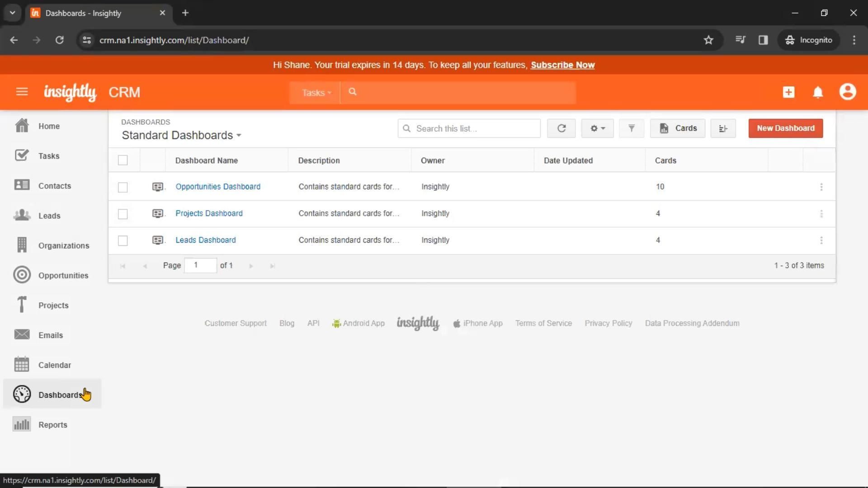The width and height of the screenshot is (868, 488).
Task: Check the Leads Dashboard row checkbox
Action: pos(123,240)
